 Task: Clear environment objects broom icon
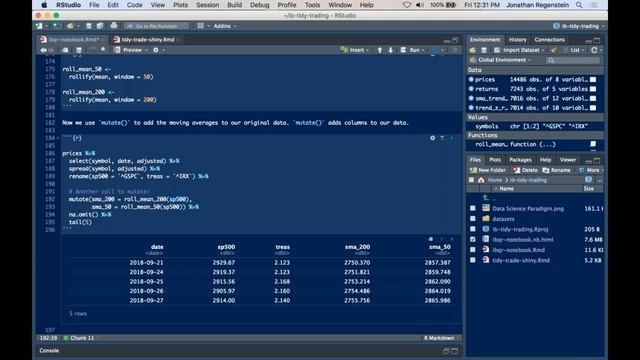553,50
